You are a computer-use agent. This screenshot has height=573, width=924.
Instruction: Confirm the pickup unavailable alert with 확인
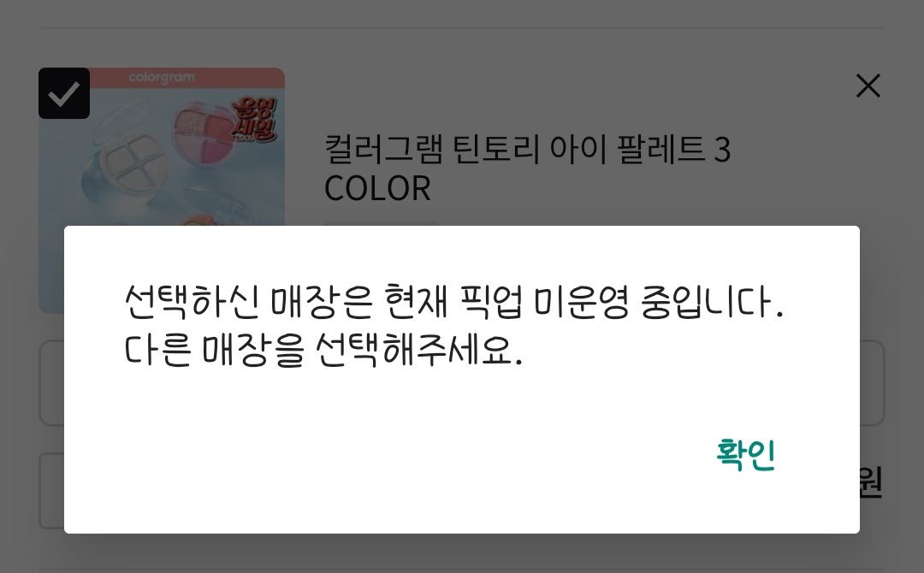pyautogui.click(x=745, y=454)
